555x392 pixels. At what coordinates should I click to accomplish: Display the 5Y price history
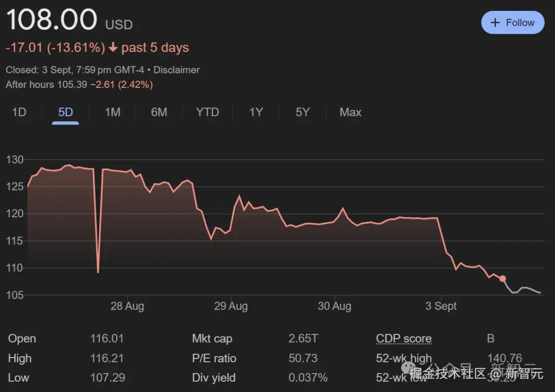[x=303, y=112]
